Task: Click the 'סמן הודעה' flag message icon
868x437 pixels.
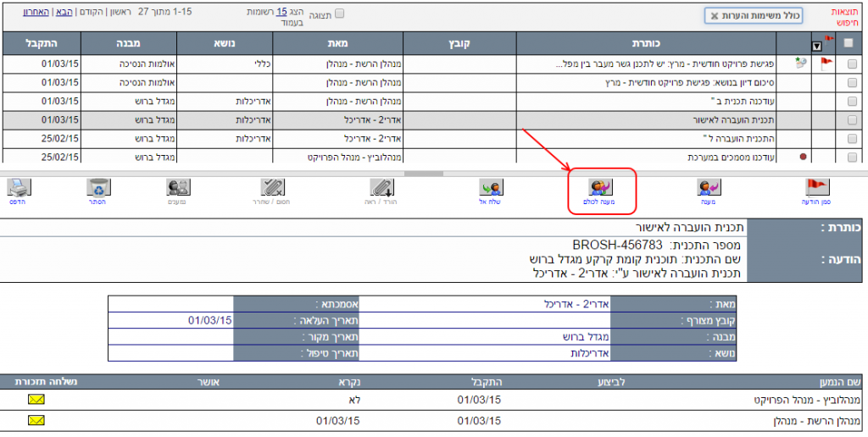Action: pos(816,187)
